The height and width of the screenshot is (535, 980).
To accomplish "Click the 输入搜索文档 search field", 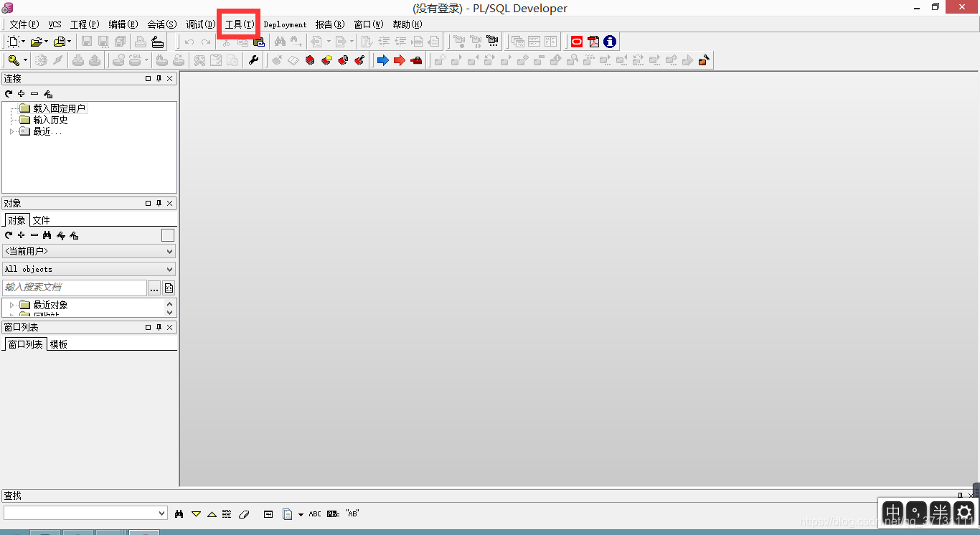I will pos(75,288).
